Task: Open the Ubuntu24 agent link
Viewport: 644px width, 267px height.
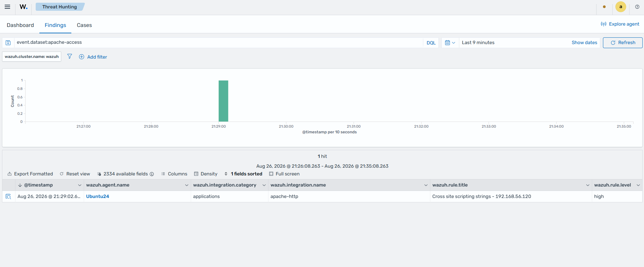Action: coord(98,197)
